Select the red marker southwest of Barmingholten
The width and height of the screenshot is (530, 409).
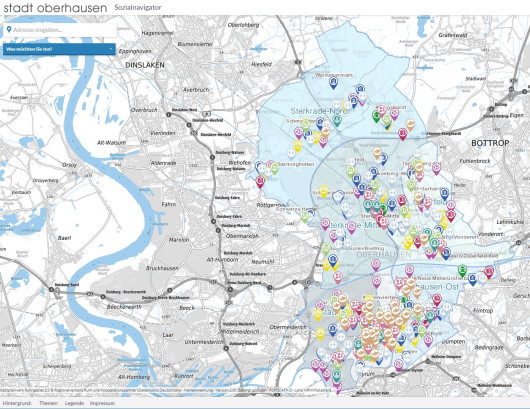(260, 182)
